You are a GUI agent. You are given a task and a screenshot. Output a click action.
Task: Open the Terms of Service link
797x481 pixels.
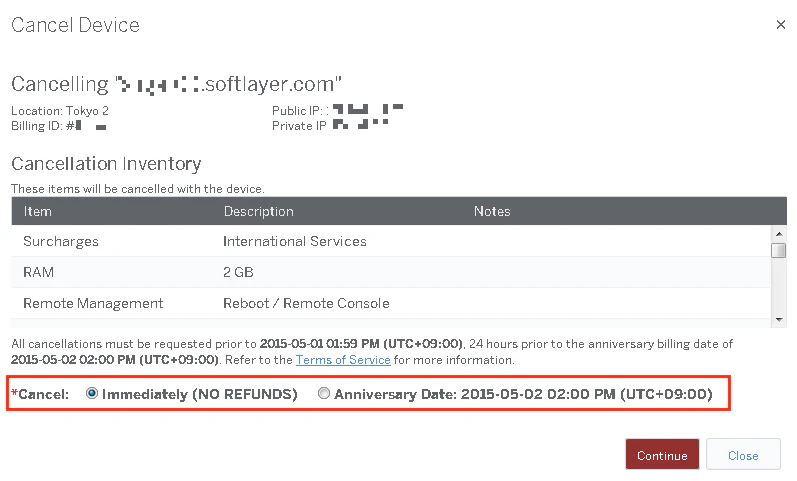343,360
